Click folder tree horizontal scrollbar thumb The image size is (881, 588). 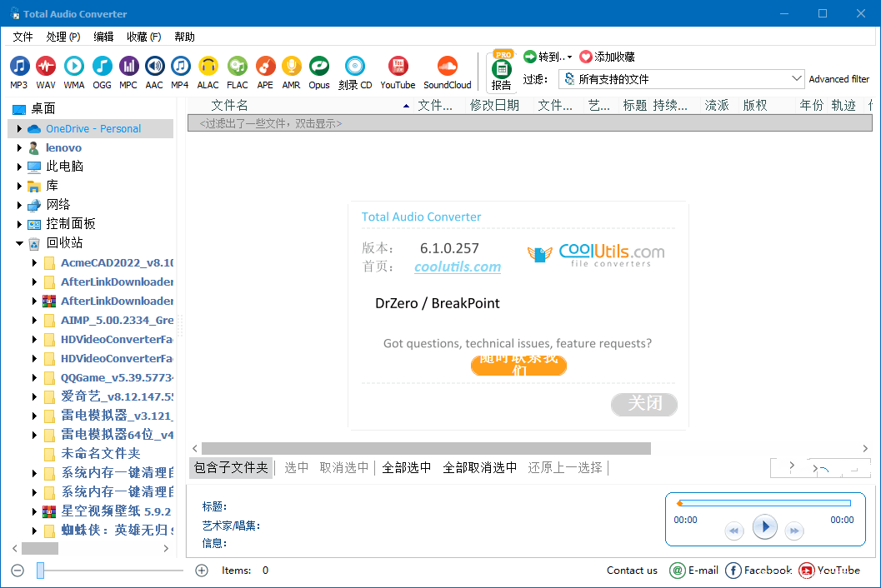click(40, 548)
